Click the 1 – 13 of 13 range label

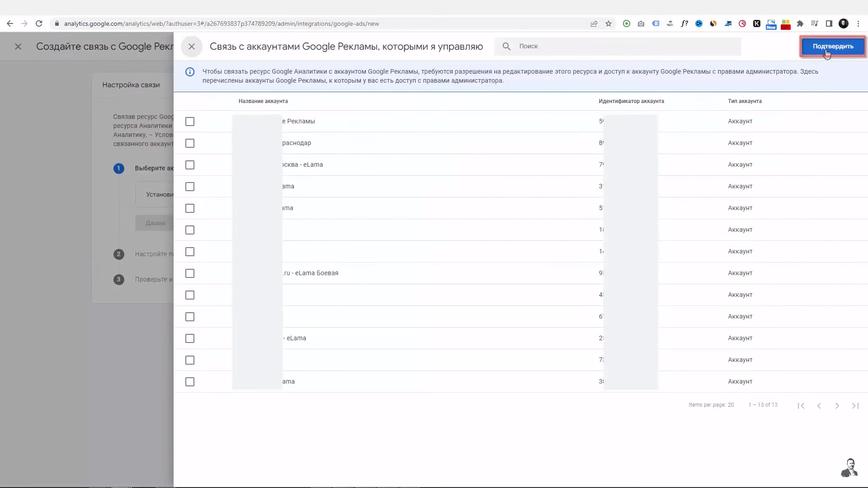[x=763, y=405]
